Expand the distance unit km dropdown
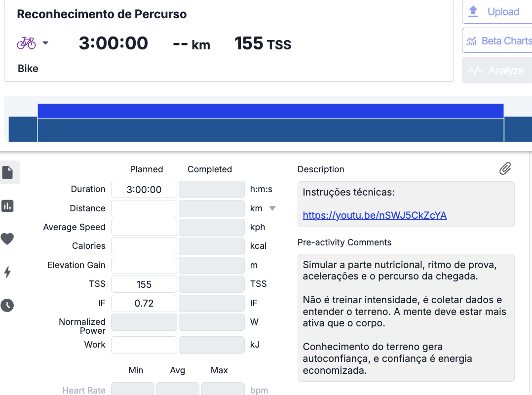Viewport: 532px width, 395px height. tap(272, 208)
